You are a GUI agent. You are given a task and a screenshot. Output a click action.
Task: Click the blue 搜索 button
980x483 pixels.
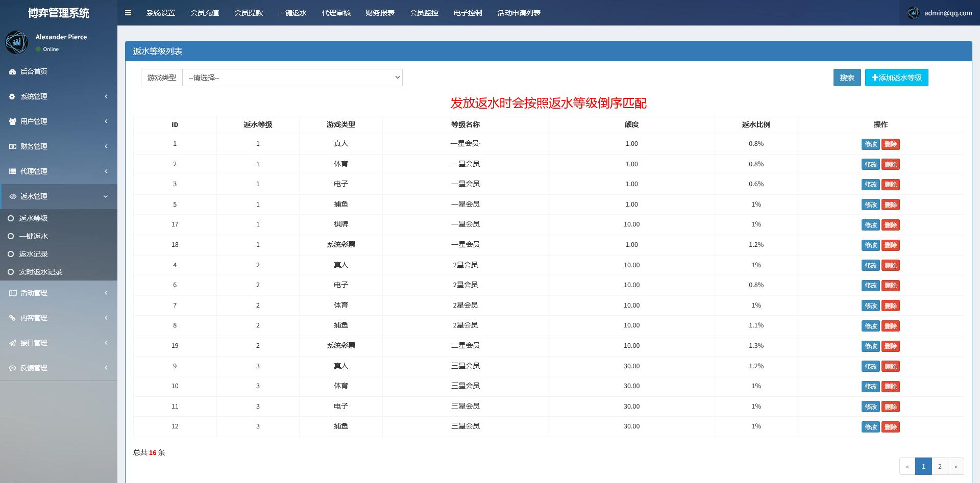point(847,78)
